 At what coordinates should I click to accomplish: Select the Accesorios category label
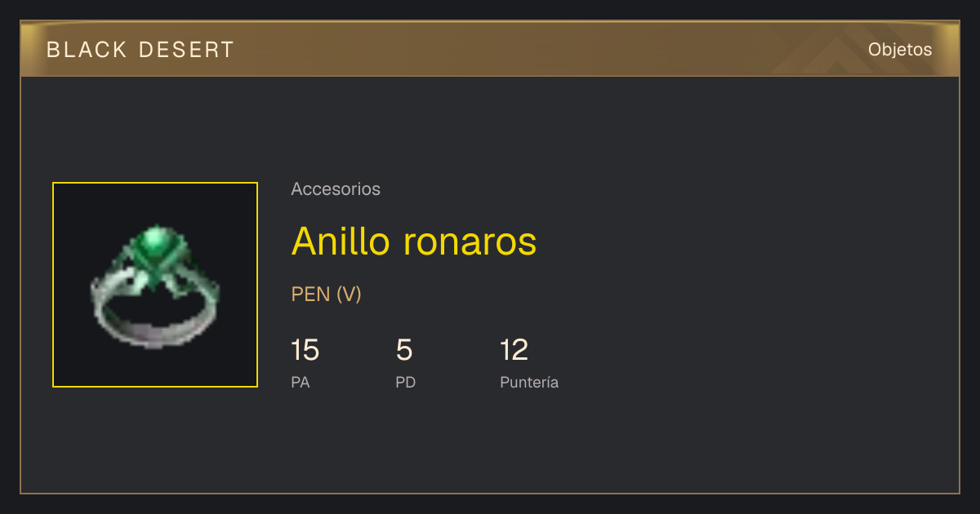tap(336, 189)
